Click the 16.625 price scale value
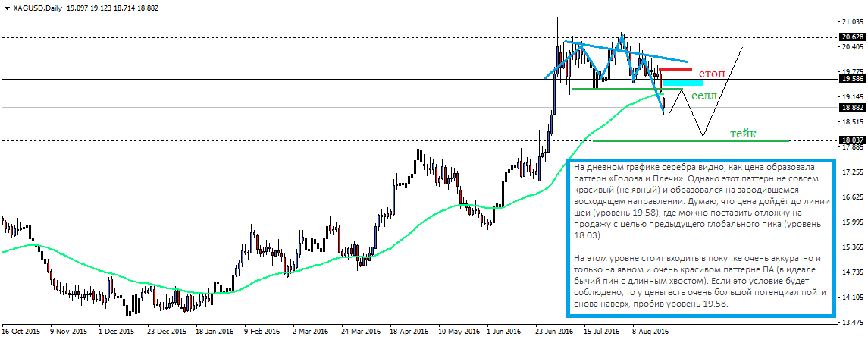The image size is (868, 340). tap(853, 197)
